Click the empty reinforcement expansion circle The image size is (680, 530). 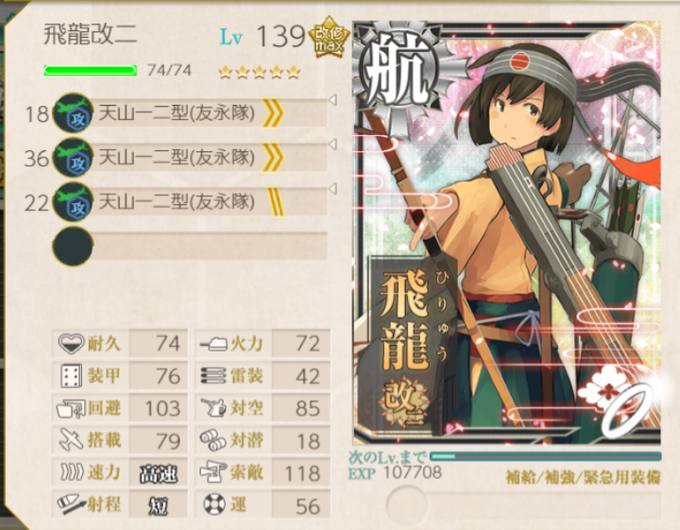click(x=406, y=505)
